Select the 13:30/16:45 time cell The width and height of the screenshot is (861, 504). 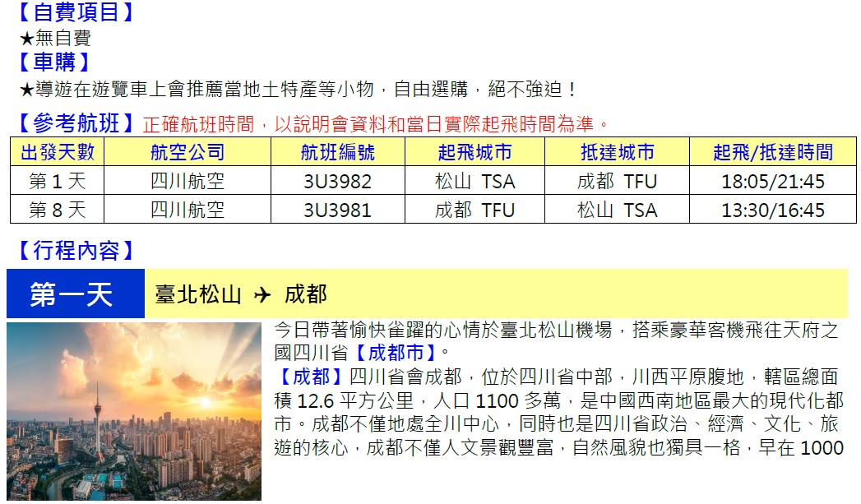tap(772, 210)
